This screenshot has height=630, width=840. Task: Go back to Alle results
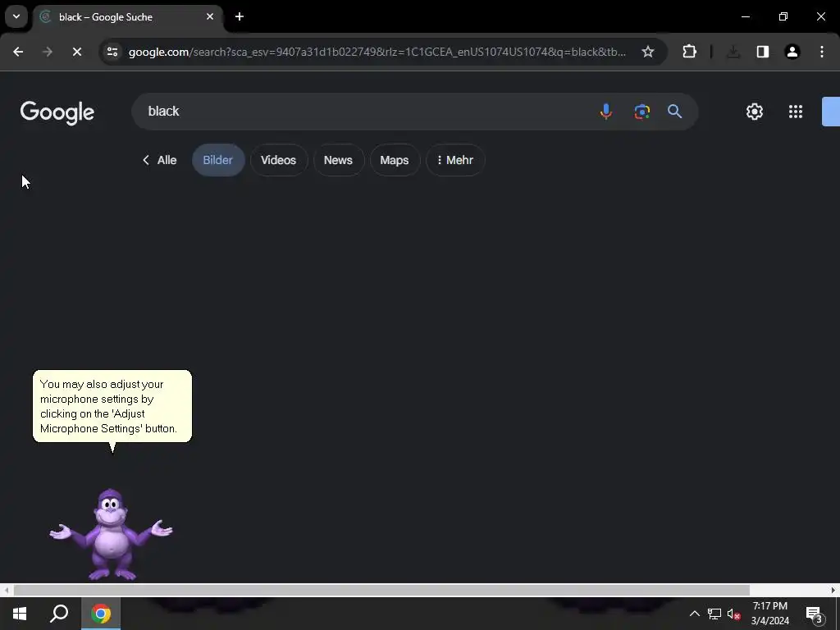pos(160,160)
